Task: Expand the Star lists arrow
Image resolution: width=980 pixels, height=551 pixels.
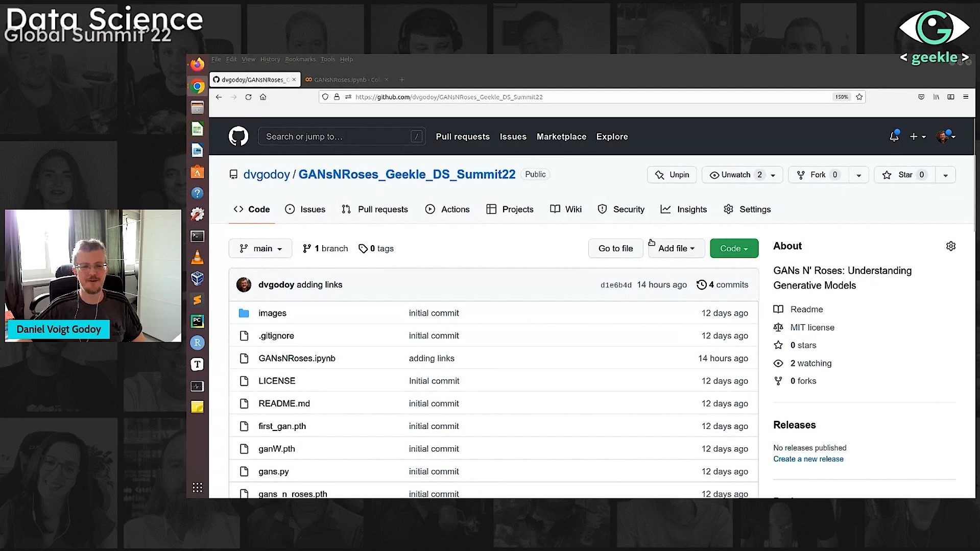Action: 945,175
